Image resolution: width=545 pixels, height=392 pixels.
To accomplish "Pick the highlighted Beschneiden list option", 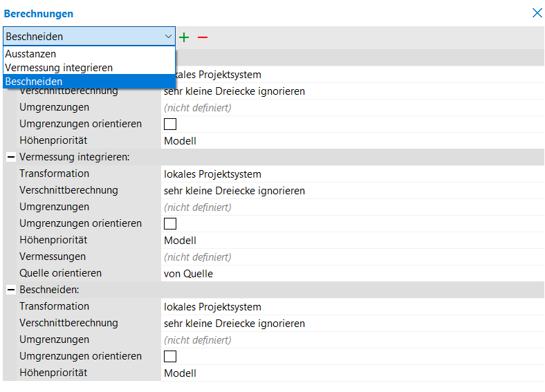I will coord(34,82).
